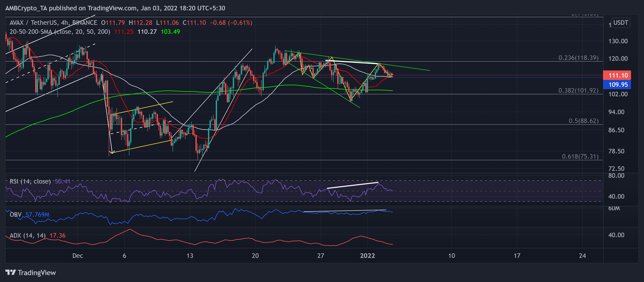The image size is (644, 282).
Task: Click the red 111.10 current price tag
Action: (x=617, y=75)
